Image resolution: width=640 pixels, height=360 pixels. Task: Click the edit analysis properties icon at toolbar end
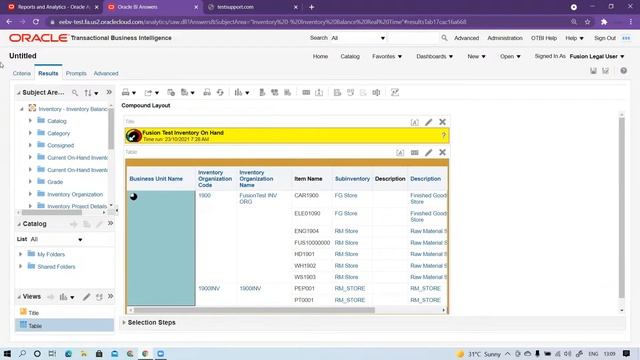coord(395,93)
